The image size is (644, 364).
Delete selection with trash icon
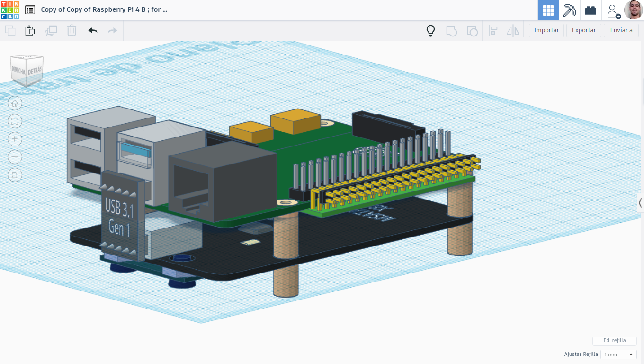pyautogui.click(x=72, y=31)
